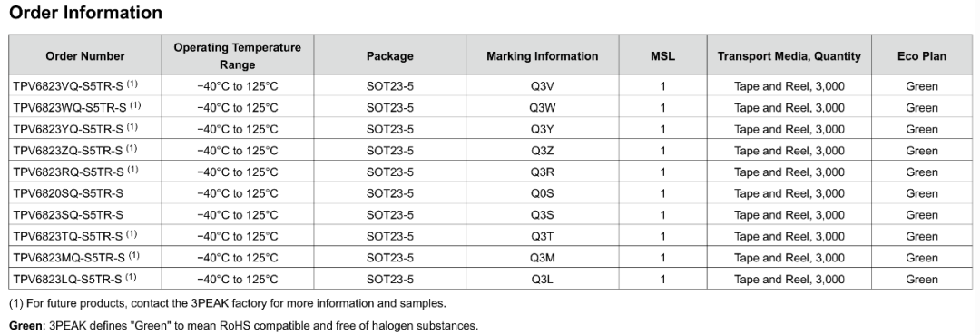Click order number TPV6823VQ-S5TR-S

(68, 86)
